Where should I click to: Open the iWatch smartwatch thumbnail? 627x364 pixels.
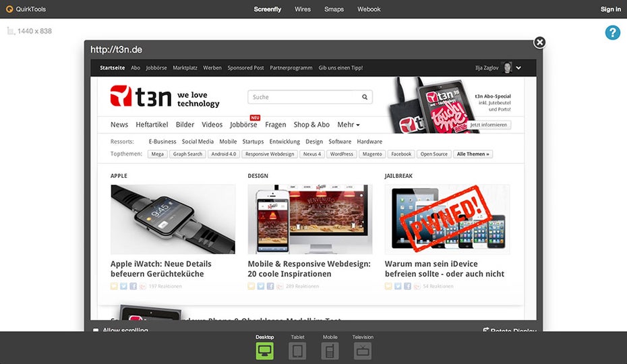point(173,219)
